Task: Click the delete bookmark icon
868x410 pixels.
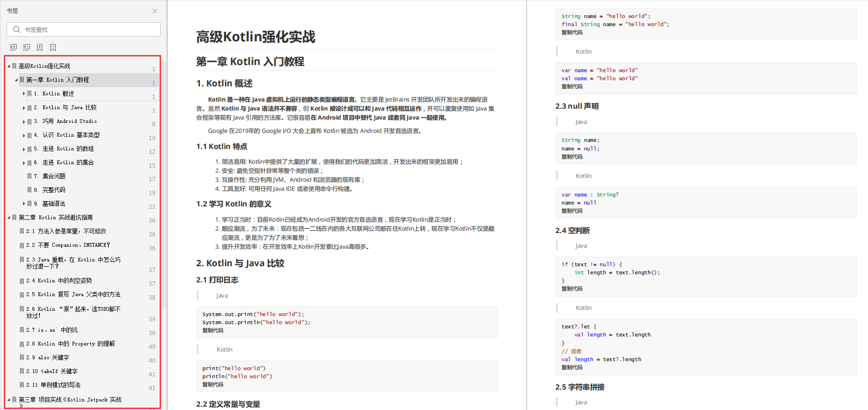Action: (53, 47)
